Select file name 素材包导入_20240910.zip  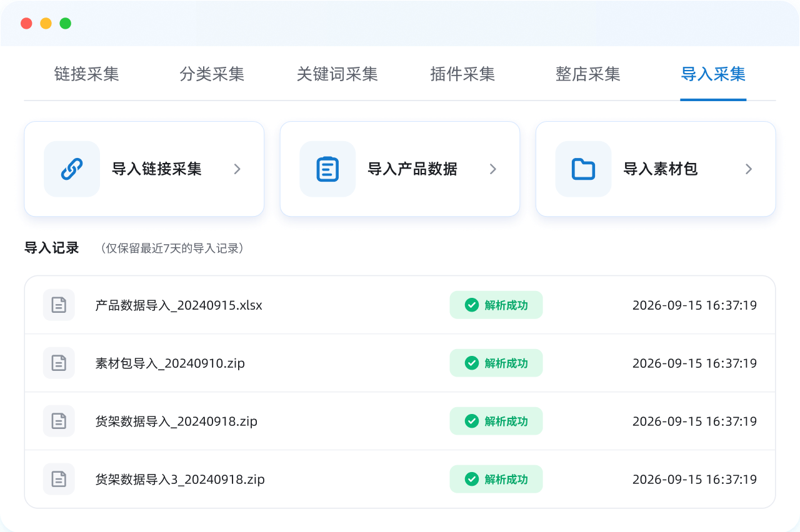coord(170,363)
